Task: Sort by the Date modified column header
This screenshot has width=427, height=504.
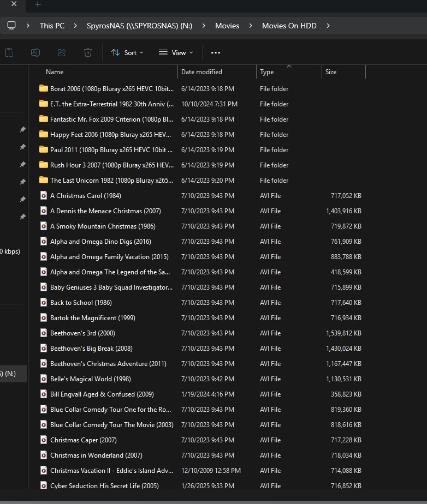Action: click(x=201, y=72)
